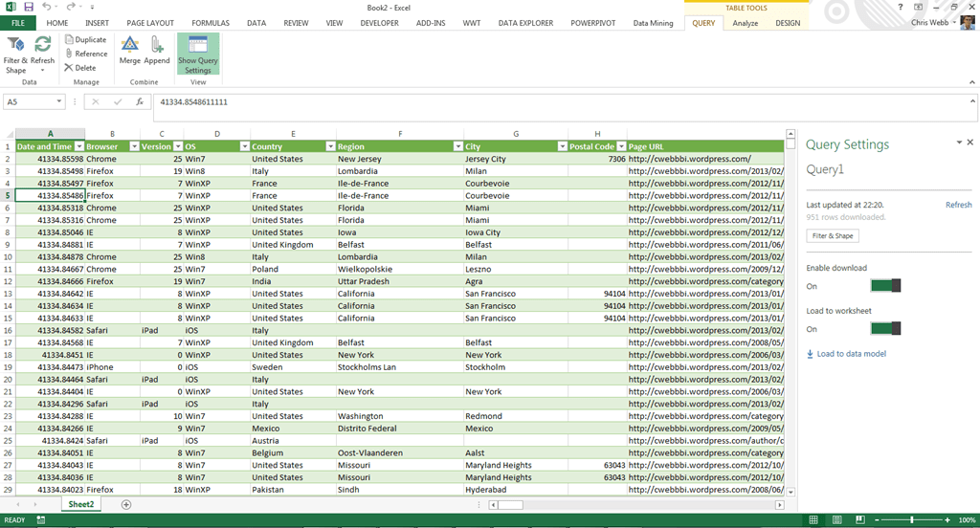Open the FILE tab

[x=18, y=23]
